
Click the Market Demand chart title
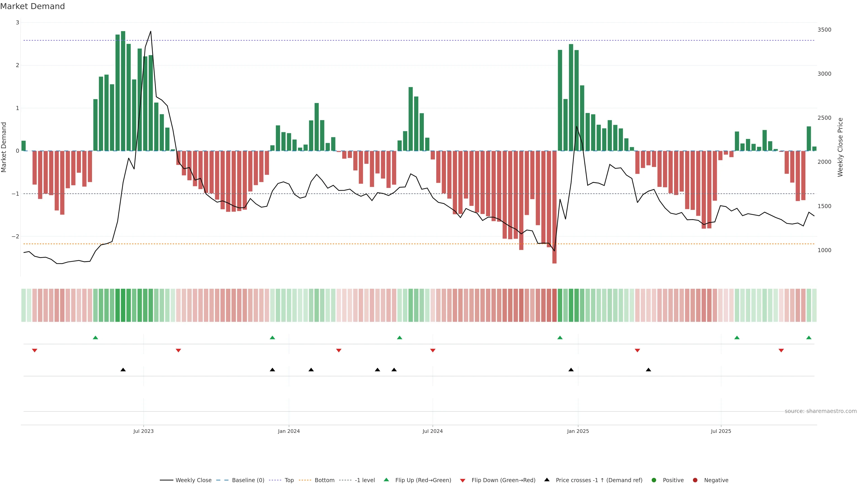click(x=32, y=6)
